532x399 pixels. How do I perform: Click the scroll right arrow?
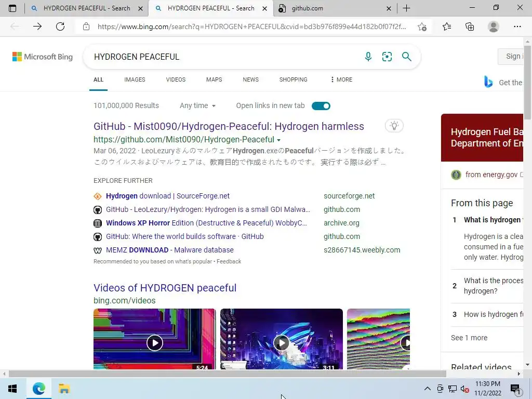pos(519,374)
